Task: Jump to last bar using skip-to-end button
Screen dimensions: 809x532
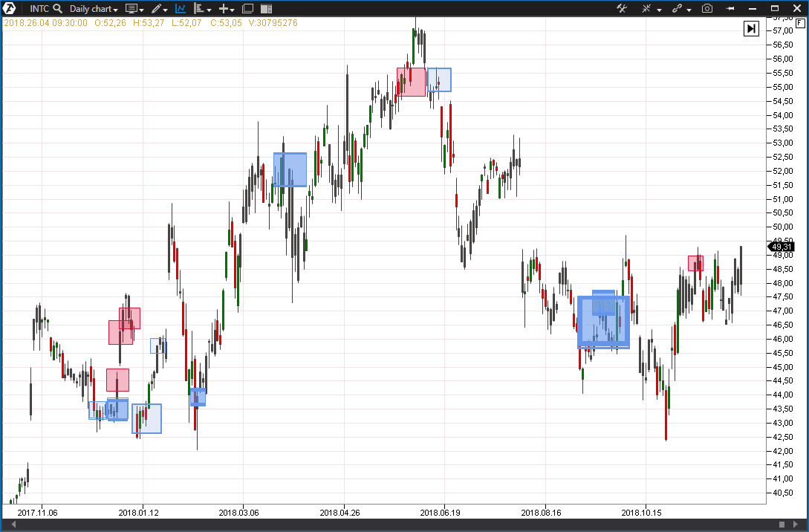Action: tap(752, 28)
